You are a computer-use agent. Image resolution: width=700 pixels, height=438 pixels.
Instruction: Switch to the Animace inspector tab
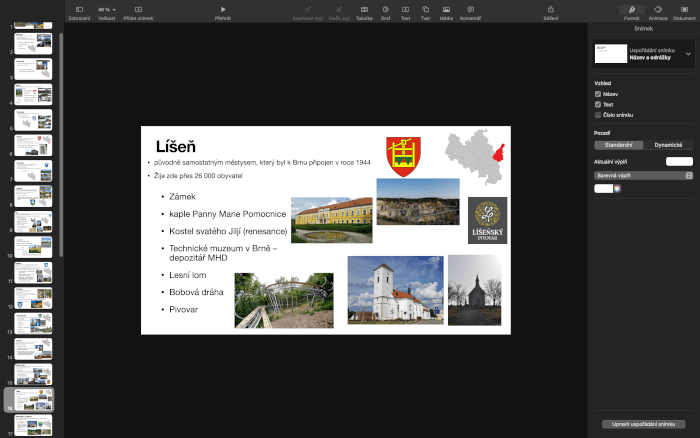point(658,9)
